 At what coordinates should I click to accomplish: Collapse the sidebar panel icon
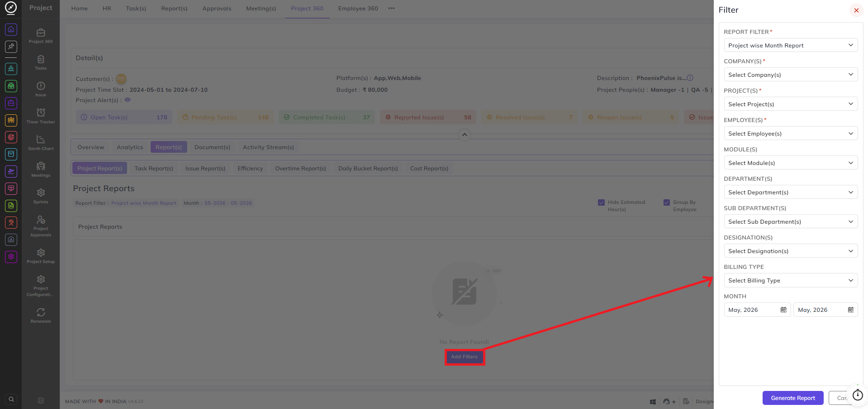pyautogui.click(x=41, y=400)
